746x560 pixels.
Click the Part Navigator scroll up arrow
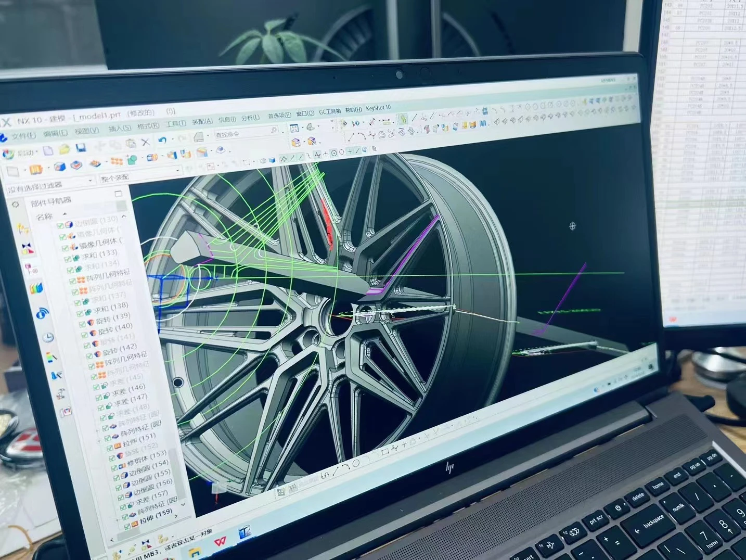click(x=124, y=216)
